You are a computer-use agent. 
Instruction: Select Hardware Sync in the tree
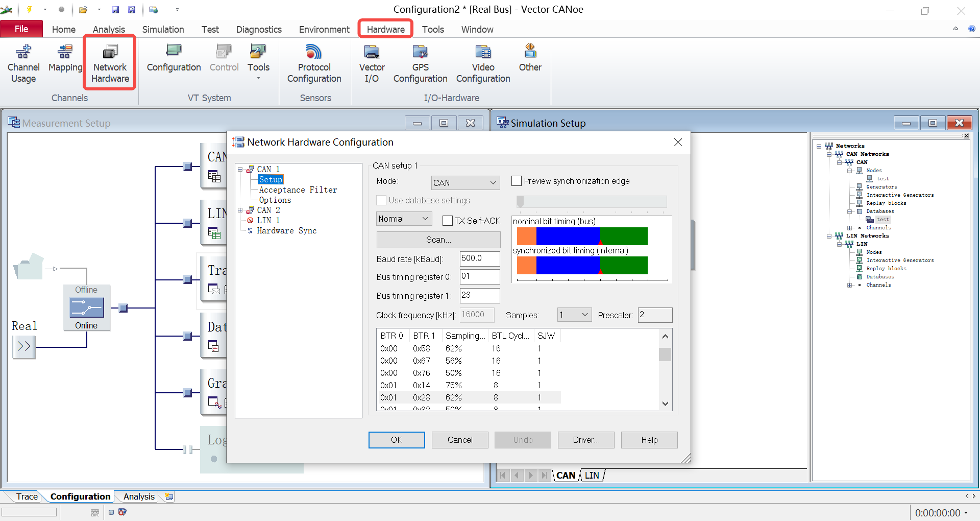286,231
